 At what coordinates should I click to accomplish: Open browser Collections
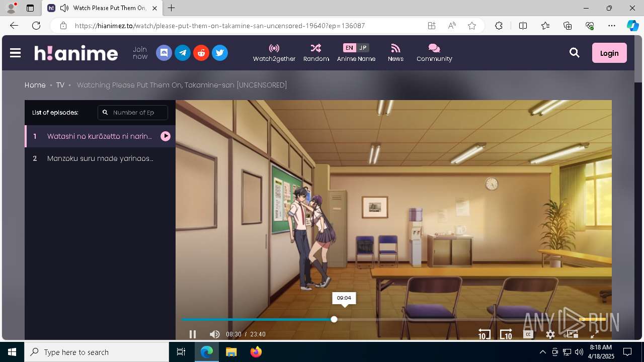tap(568, 26)
